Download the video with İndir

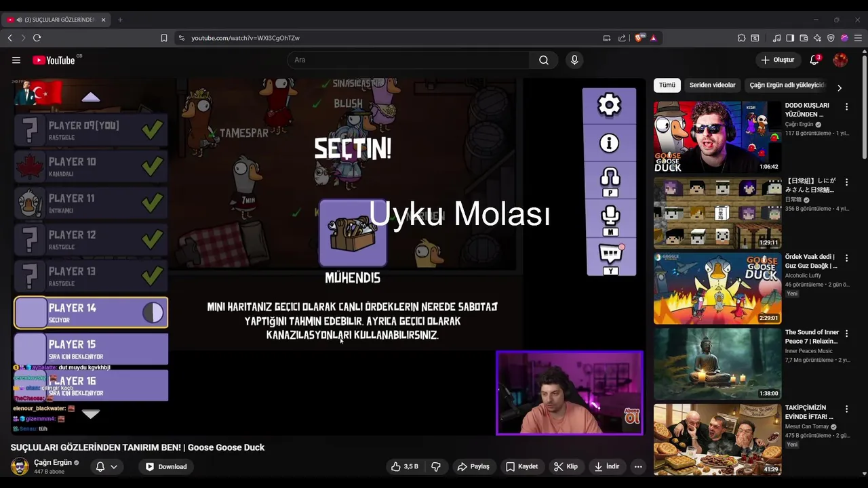(x=607, y=466)
